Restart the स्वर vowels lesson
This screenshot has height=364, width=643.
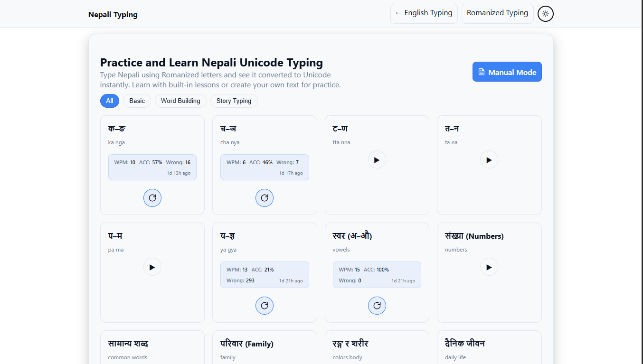tap(377, 305)
